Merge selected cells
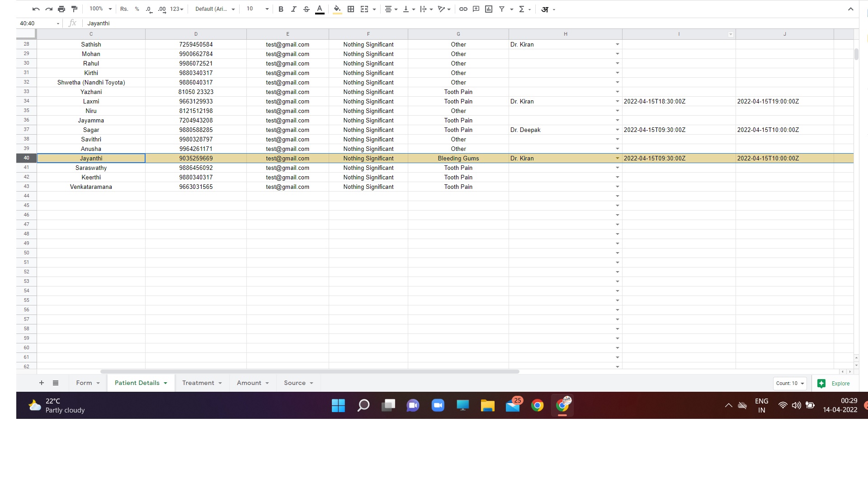 [x=364, y=9]
